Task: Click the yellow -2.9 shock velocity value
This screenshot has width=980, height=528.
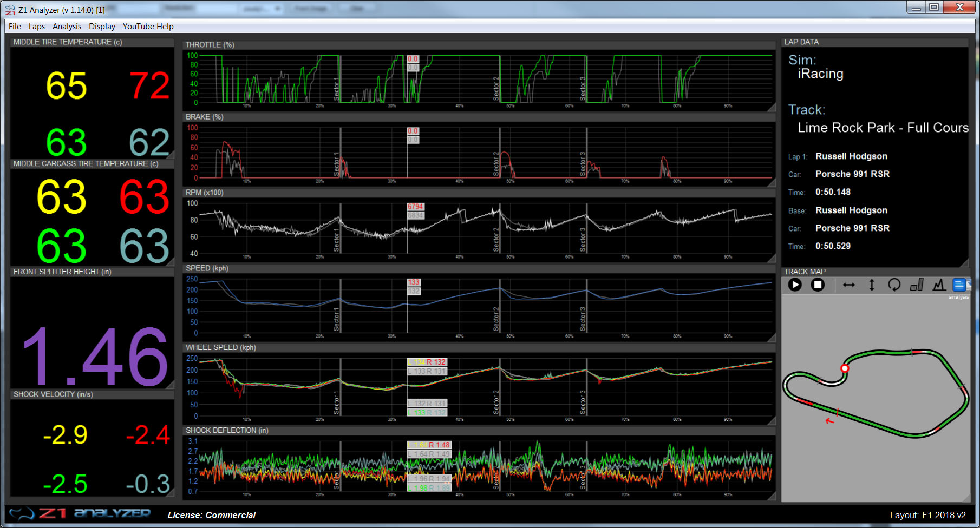Action: click(x=66, y=435)
